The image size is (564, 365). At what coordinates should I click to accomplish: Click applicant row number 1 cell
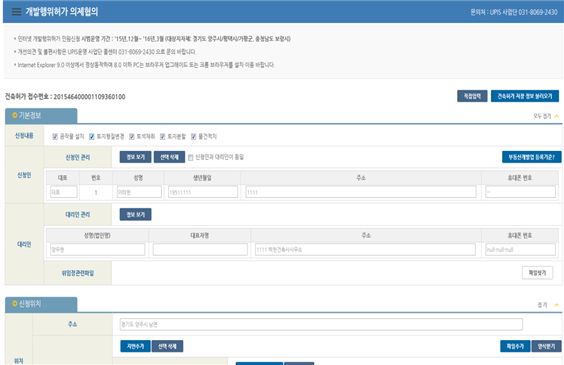tap(96, 192)
